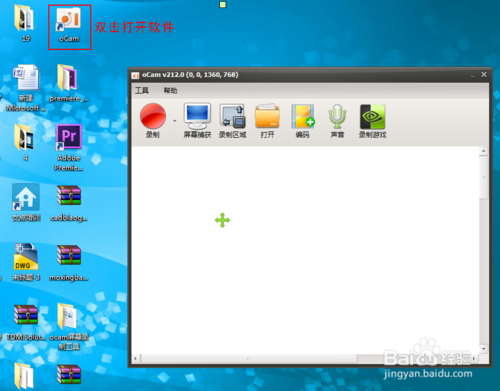Click the vertical scrollbar up arrow
This screenshot has width=500, height=391.
tap(483, 151)
